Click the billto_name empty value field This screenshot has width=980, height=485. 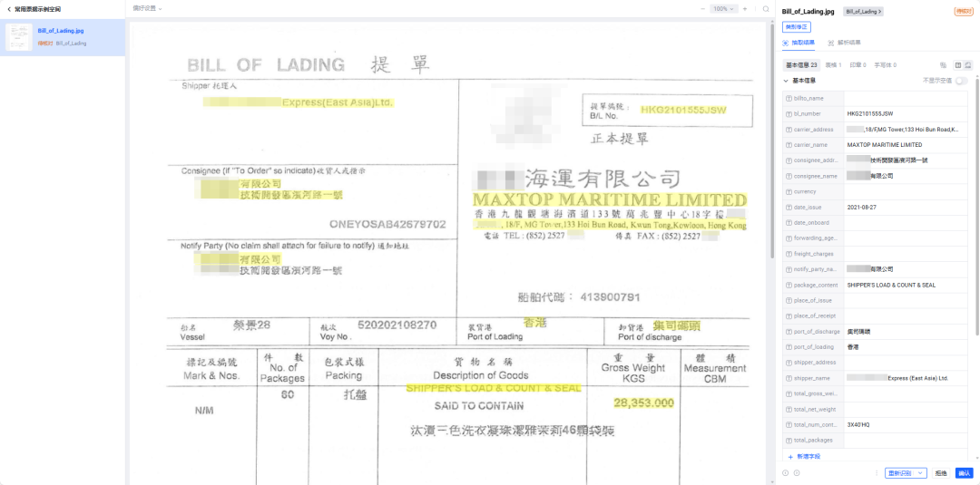pyautogui.click(x=906, y=99)
